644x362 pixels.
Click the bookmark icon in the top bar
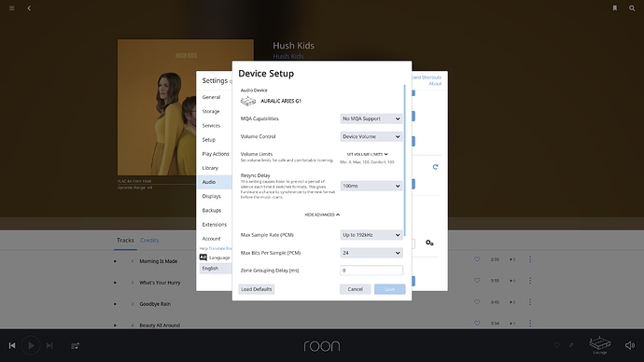[615, 8]
